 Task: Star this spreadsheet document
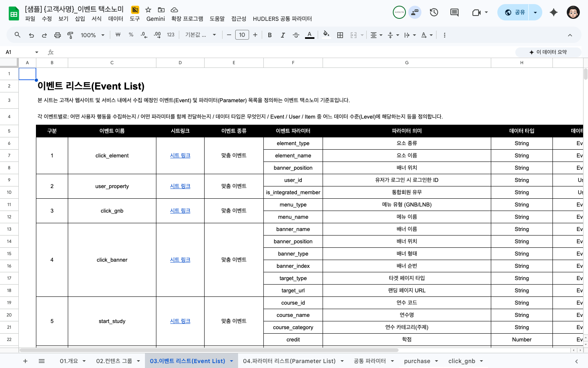pos(148,9)
